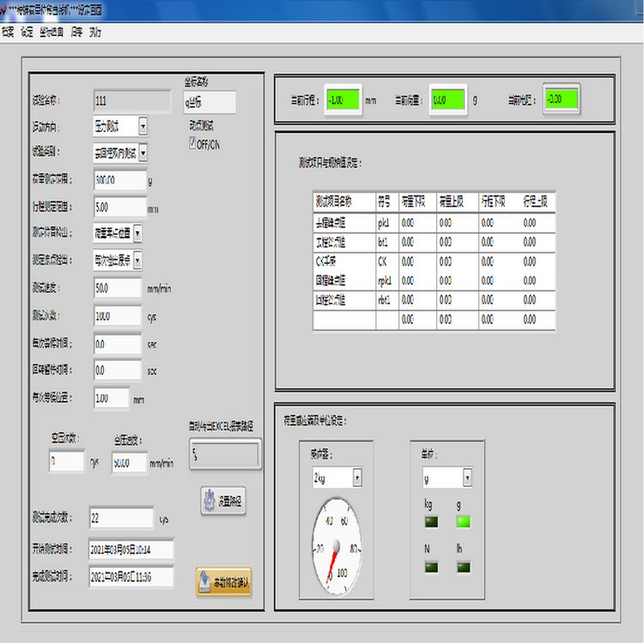Open the 去回程双向测试 test type dropdown
The height and width of the screenshot is (644, 644).
[x=143, y=153]
